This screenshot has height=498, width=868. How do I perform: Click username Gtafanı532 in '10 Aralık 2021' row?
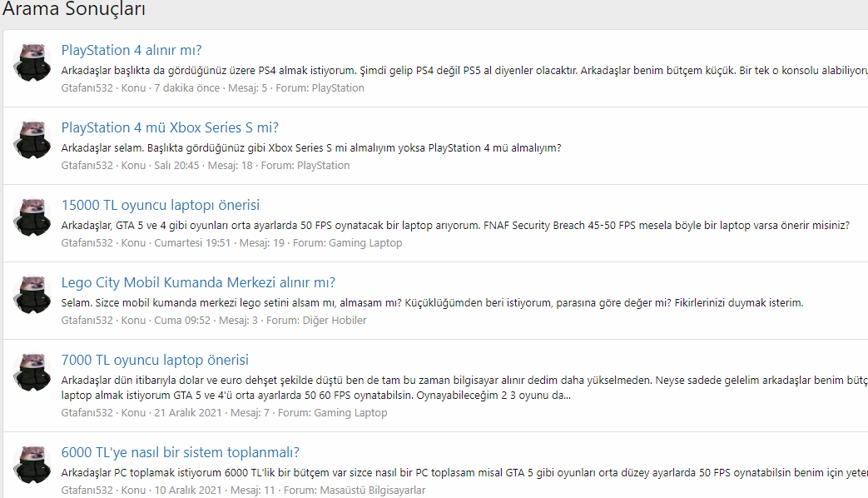point(87,491)
